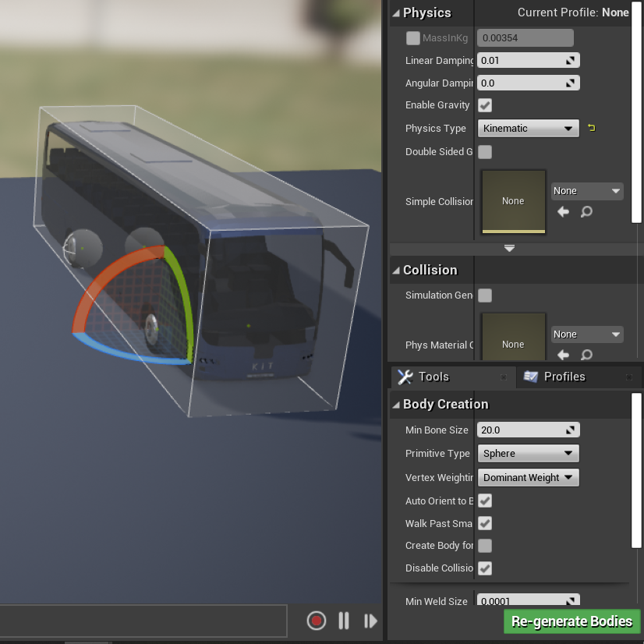The width and height of the screenshot is (644, 644).
Task: Close the Tools tab
Action: click(504, 377)
